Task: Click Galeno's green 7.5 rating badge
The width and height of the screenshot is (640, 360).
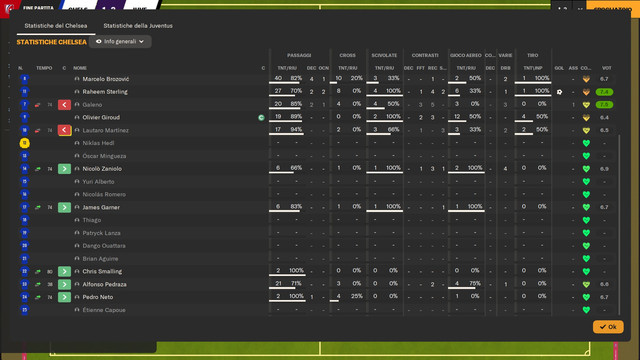Action: click(604, 105)
